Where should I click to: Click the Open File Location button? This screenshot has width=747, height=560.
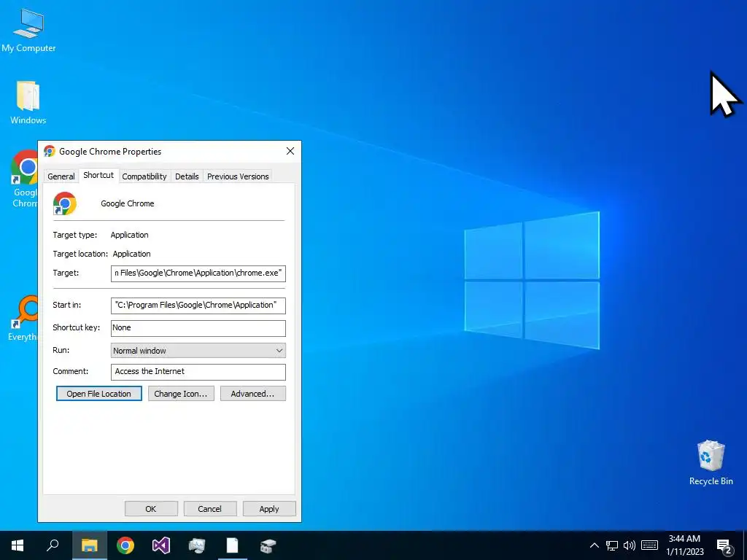(x=99, y=393)
